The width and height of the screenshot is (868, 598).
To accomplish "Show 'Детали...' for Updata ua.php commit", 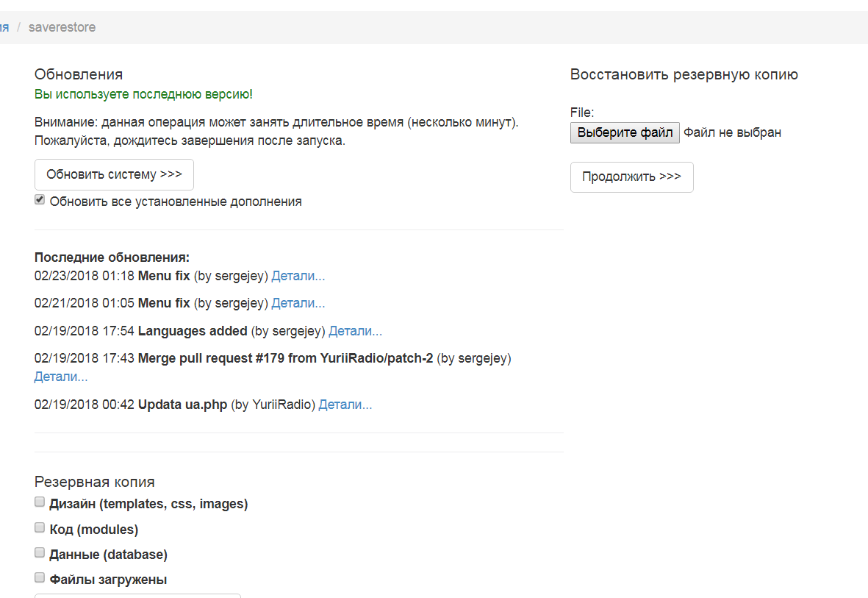I will tap(345, 405).
